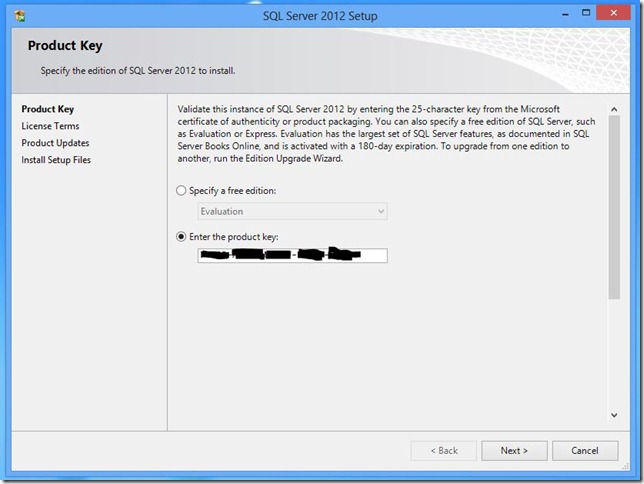This screenshot has width=644, height=484.
Task: Click the vertical scrollbar thumb
Action: (x=614, y=207)
